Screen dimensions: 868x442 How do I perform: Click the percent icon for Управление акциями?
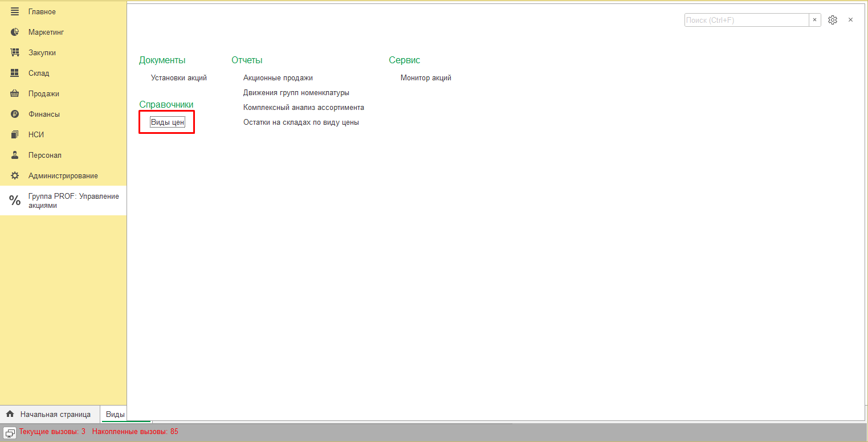click(15, 200)
